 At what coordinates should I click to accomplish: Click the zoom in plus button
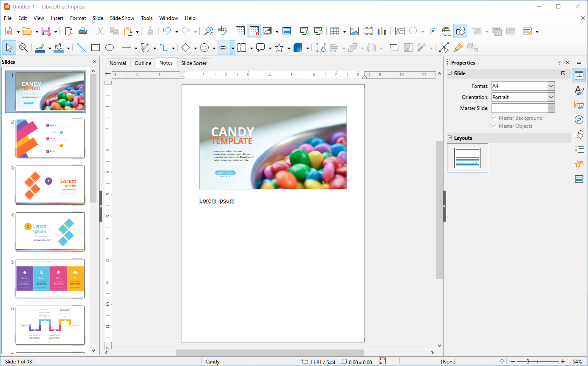click(x=563, y=361)
